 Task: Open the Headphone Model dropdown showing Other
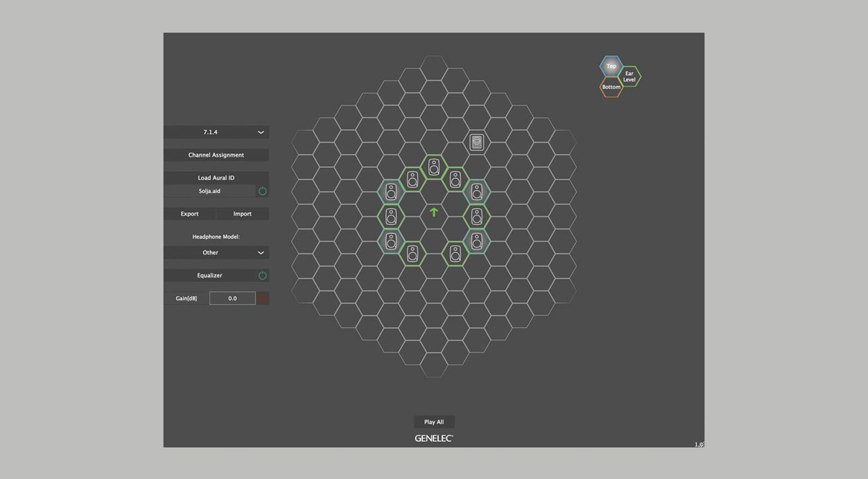click(216, 252)
